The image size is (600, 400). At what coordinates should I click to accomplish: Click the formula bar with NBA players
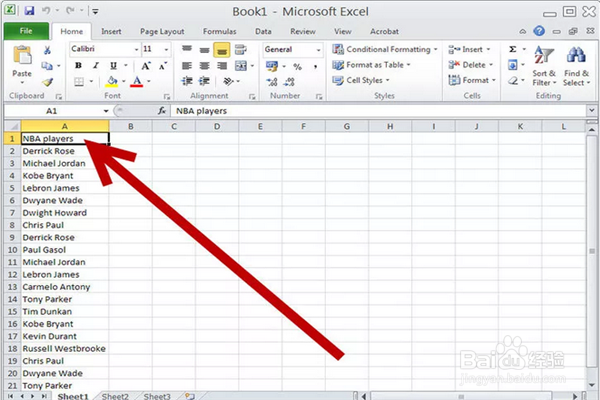tap(379, 111)
